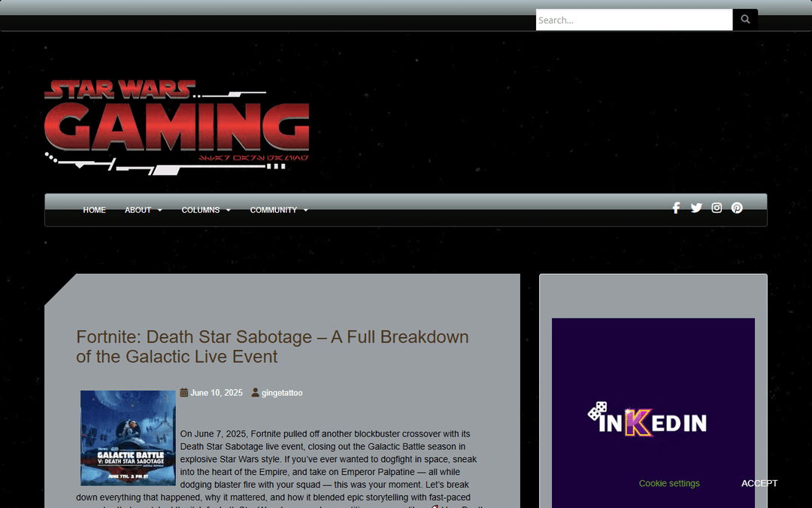Screen dimensions: 812x508
Task: Expand the COMMUNITY dropdown arrow
Action: coord(305,211)
